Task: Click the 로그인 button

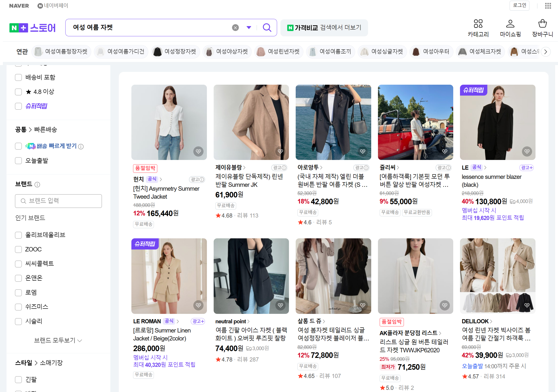Action: click(519, 5)
